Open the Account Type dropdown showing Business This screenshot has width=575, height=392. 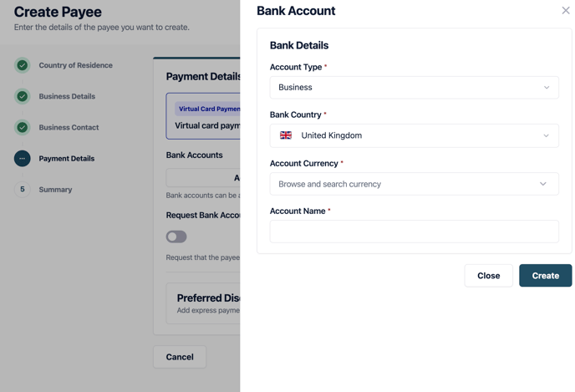pos(415,87)
